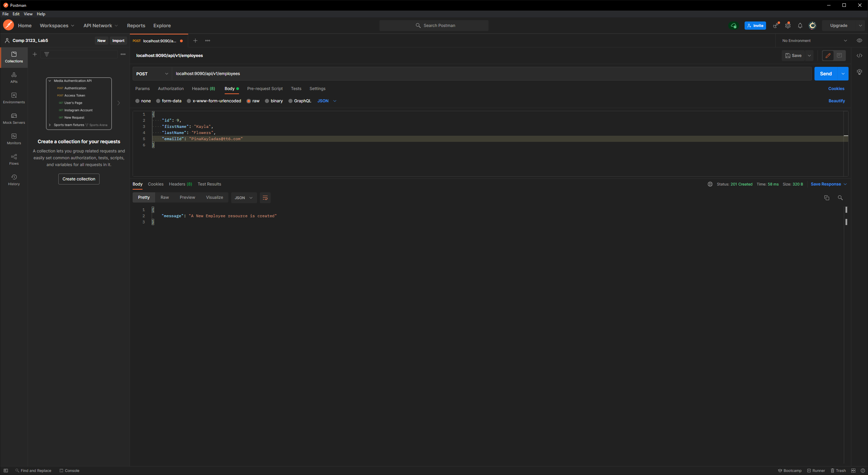The image size is (868, 475).
Task: Open the code snippet panel
Action: tap(859, 55)
